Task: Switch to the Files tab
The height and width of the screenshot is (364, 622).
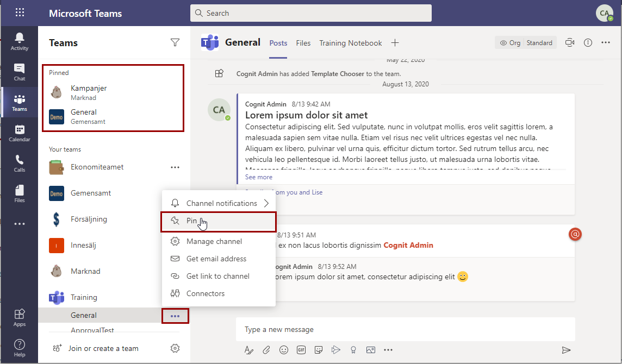Action: pyautogui.click(x=303, y=43)
